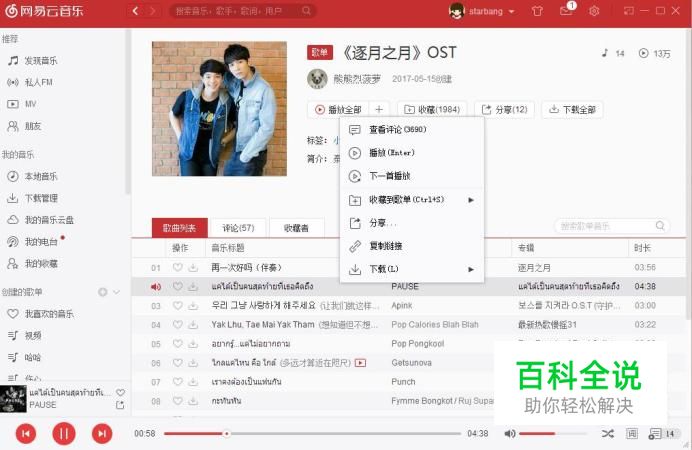Image resolution: width=692 pixels, height=450 pixels.
Task: Open the 哈哈 playlist in sidebar
Action: [x=25, y=357]
